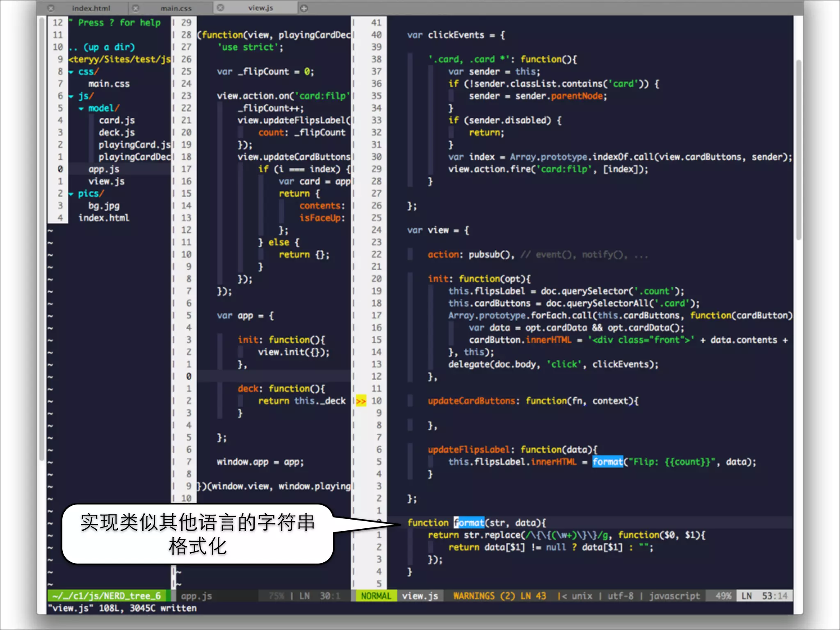The width and height of the screenshot is (840, 630).
Task: Click 'window.app = app;' line
Action: pos(260,462)
